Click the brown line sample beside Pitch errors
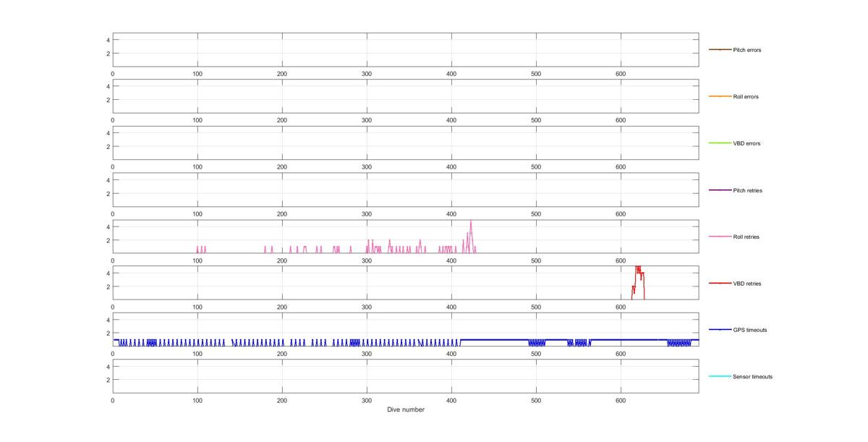The width and height of the screenshot is (868, 442). coord(720,50)
